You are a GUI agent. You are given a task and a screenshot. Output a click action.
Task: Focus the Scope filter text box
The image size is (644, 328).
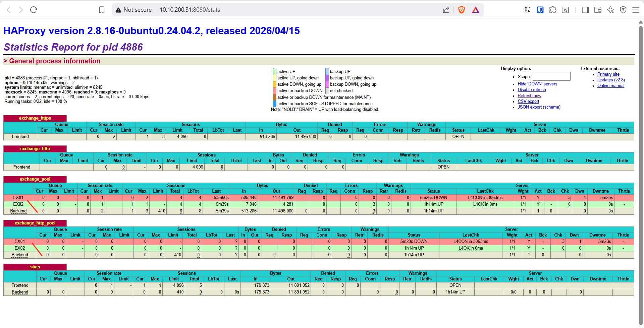pyautogui.click(x=551, y=76)
